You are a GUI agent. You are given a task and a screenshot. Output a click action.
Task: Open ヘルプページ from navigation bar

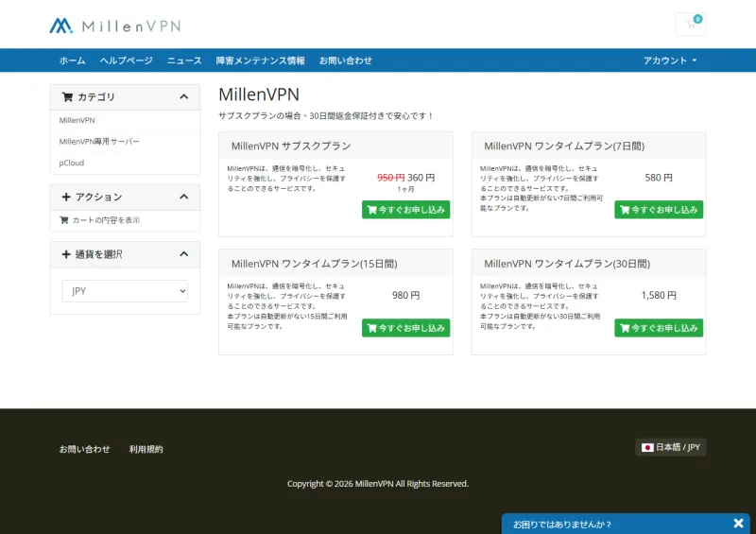point(127,60)
